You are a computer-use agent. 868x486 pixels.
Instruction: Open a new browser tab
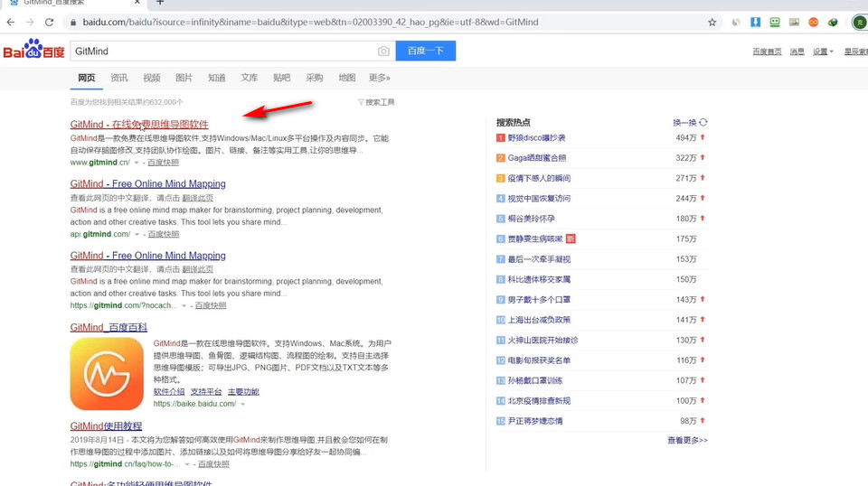point(160,2)
